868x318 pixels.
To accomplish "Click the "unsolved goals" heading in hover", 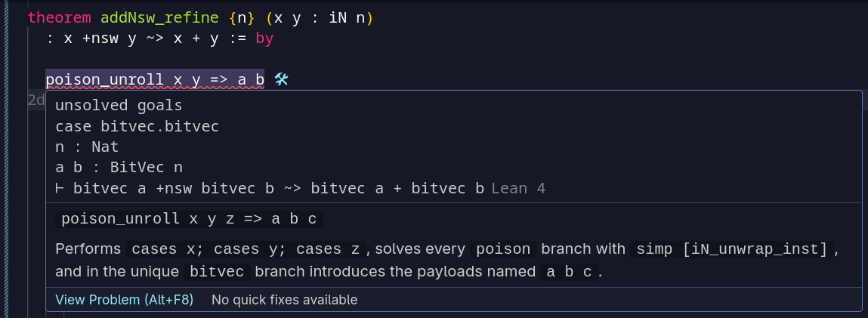I will pyautogui.click(x=119, y=106).
